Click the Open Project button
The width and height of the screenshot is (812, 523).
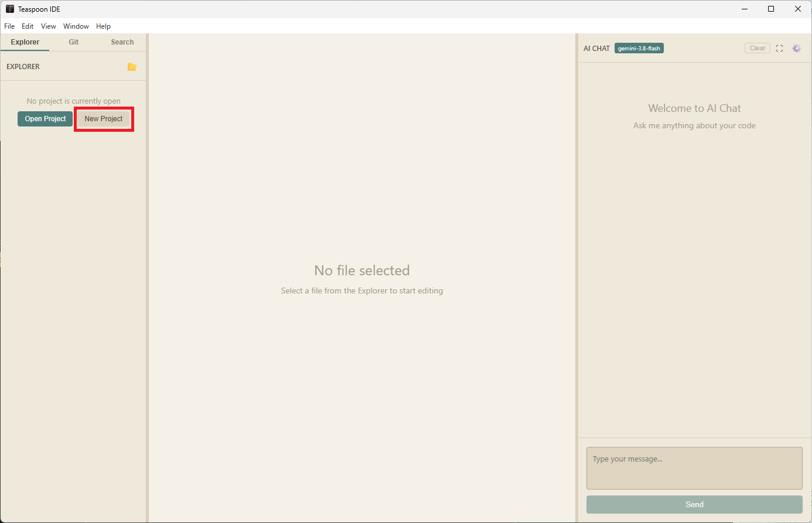pos(45,119)
